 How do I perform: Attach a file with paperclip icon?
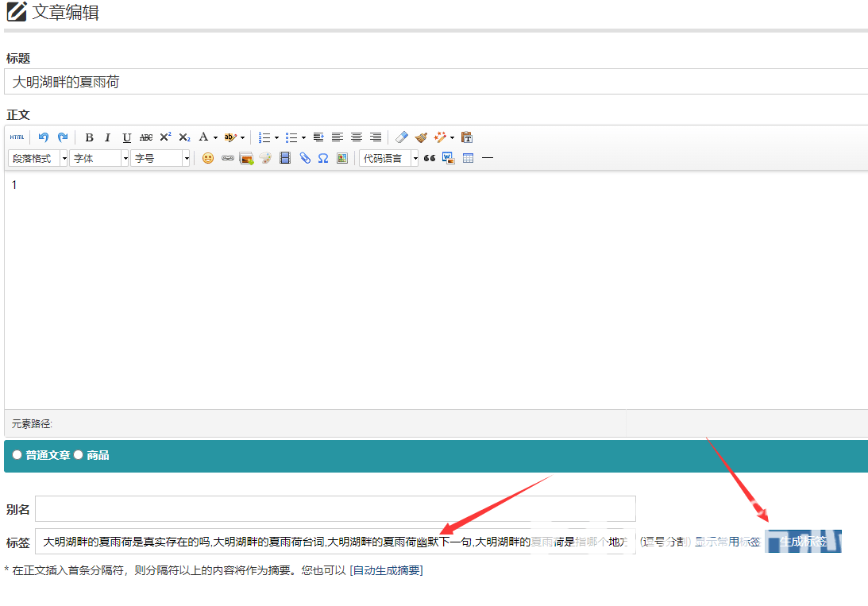(304, 158)
